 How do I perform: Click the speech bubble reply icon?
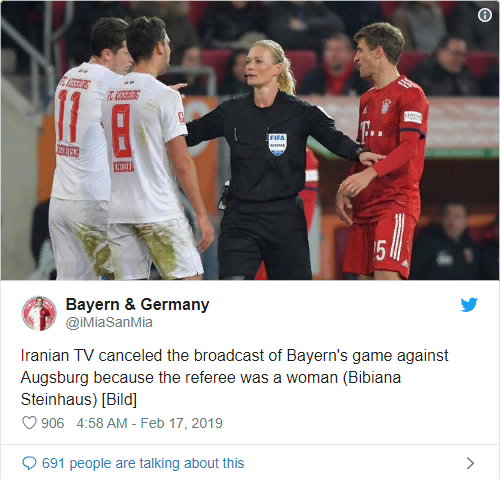(x=29, y=463)
